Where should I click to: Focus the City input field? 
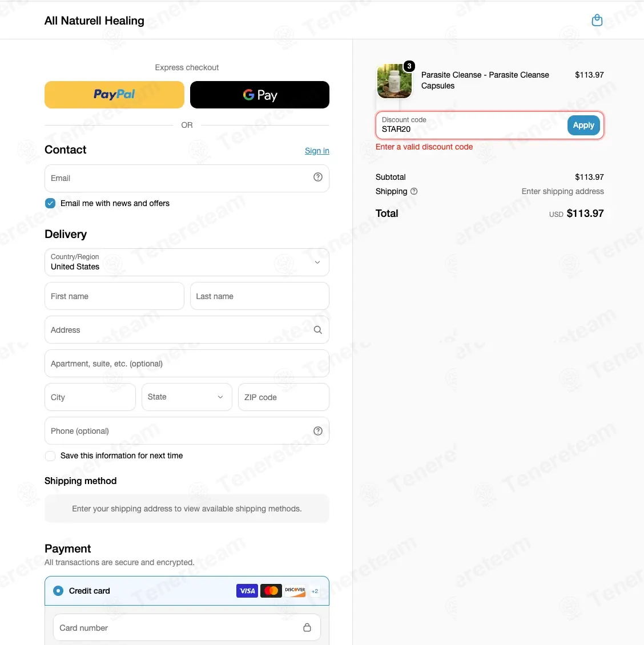click(x=90, y=397)
